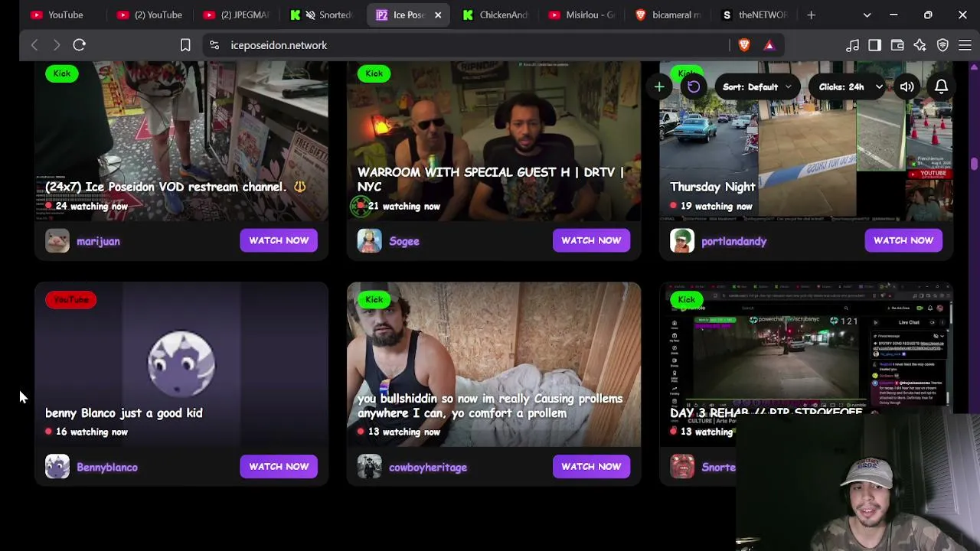Screen dimensions: 980x551
Task: Open the Sort: Default dropdown
Action: pos(756,87)
